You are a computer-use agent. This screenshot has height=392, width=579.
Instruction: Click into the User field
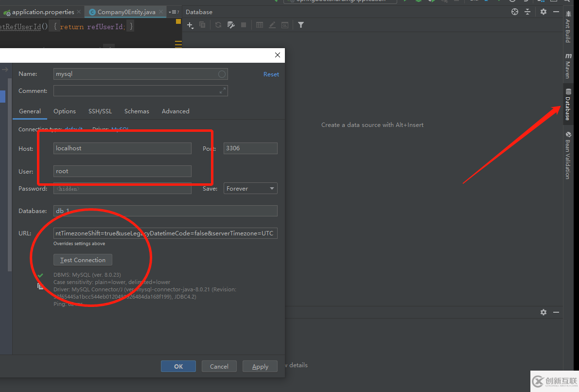[122, 171]
